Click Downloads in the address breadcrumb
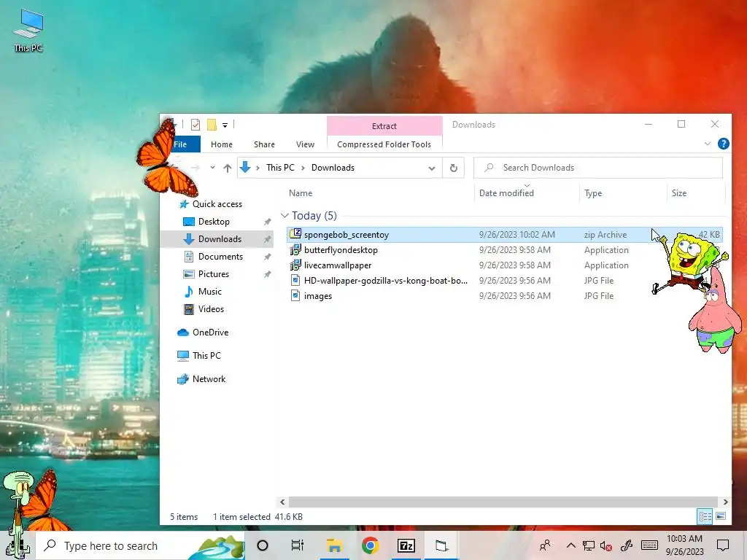Screen dimensions: 747x560 point(333,168)
